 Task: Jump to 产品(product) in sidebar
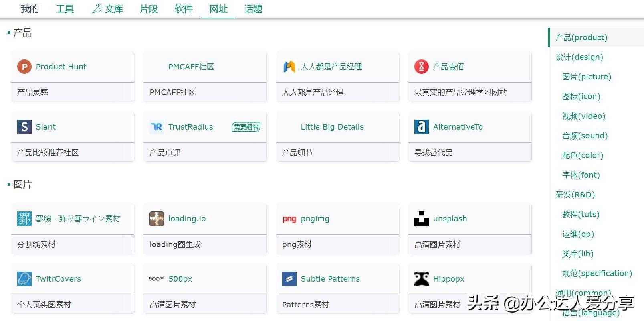point(581,37)
